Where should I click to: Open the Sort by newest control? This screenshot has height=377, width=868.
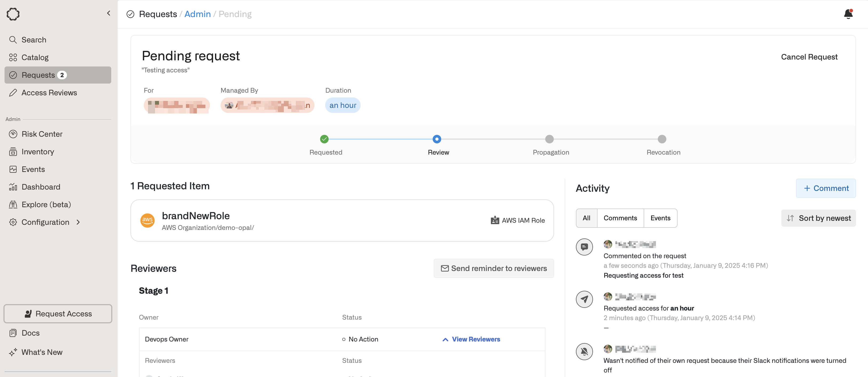[818, 218]
